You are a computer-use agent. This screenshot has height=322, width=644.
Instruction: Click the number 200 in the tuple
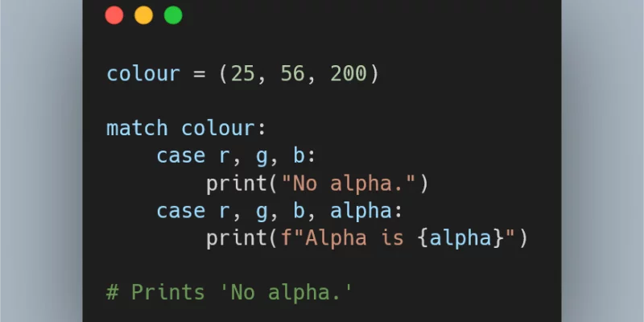[349, 74]
